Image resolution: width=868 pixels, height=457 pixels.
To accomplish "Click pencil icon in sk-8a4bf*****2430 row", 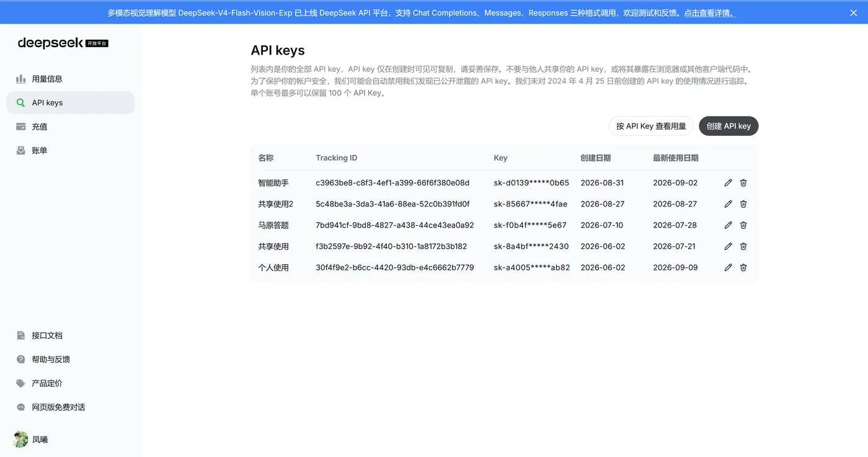I will (728, 246).
